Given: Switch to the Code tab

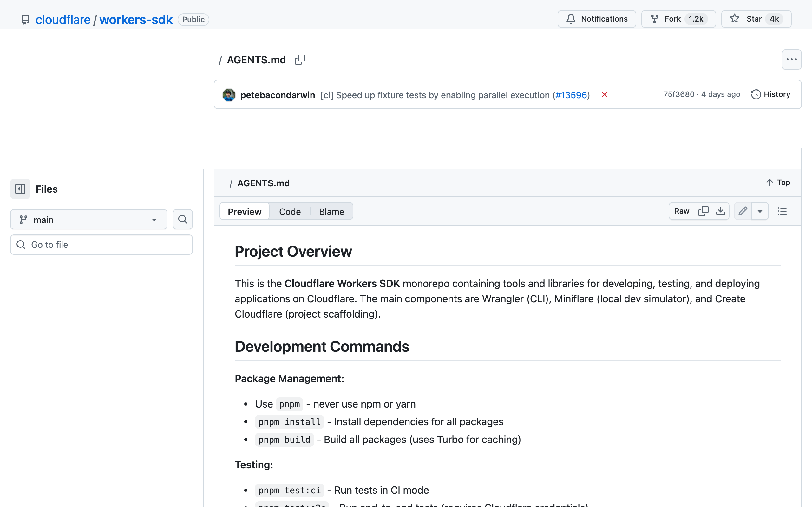Looking at the screenshot, I should pos(290,211).
